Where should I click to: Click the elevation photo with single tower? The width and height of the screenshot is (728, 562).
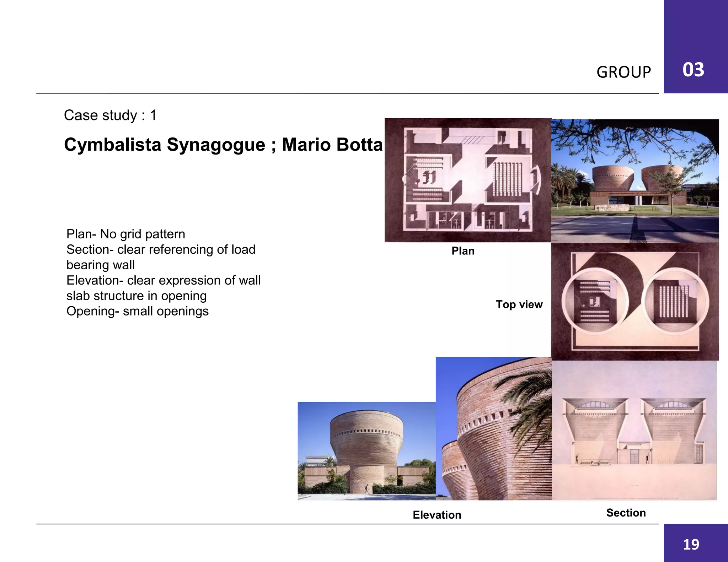click(x=366, y=451)
